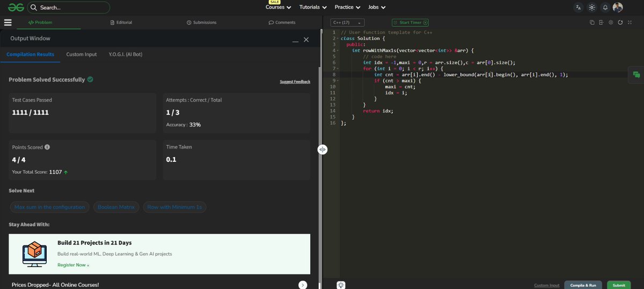The image size is (644, 289).
Task: Click line number 8 in editor gutter
Action: pyautogui.click(x=333, y=75)
